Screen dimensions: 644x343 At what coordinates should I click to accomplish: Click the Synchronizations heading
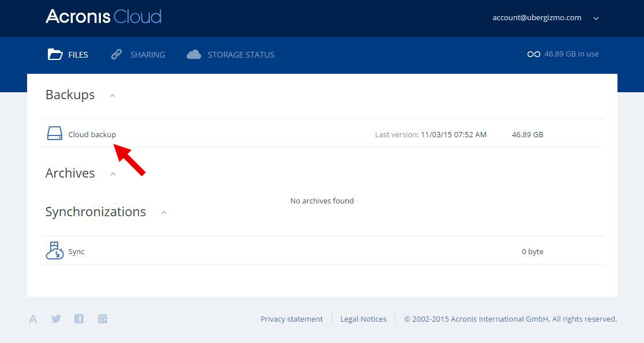96,212
